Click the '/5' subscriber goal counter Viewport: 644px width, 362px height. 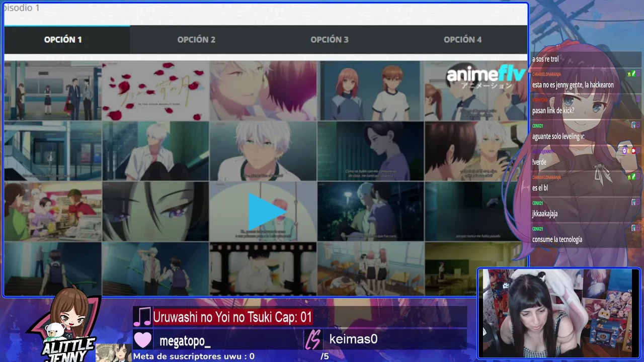(x=325, y=356)
